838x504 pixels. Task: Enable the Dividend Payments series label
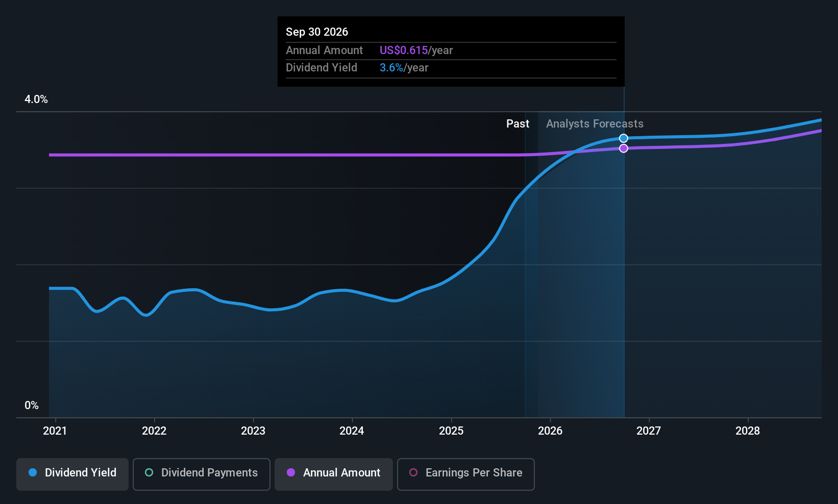[x=209, y=473]
